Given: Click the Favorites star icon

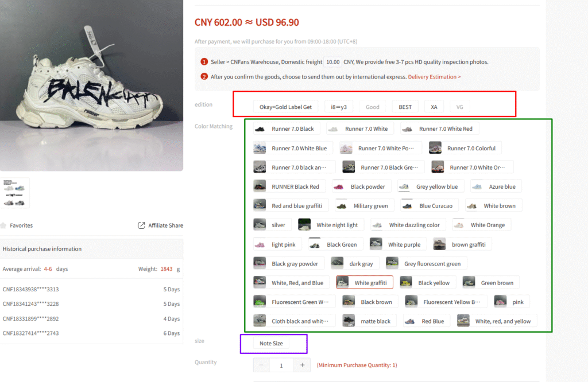Looking at the screenshot, I should [x=3, y=225].
